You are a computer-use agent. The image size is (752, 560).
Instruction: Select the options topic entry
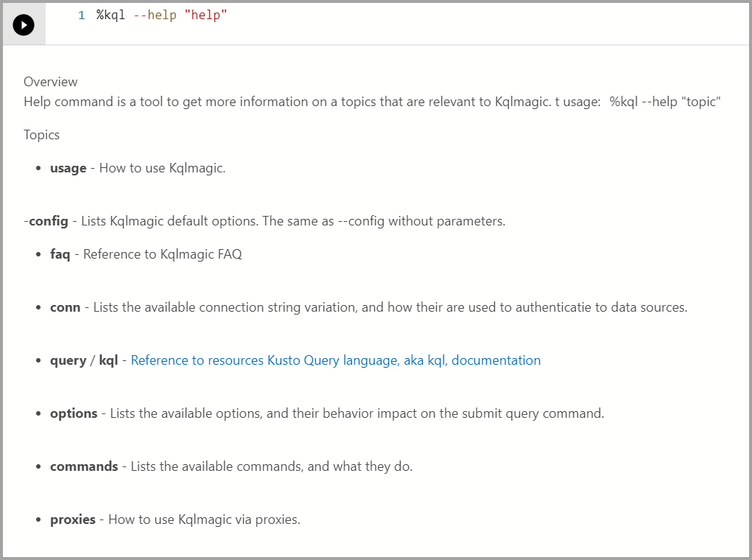tap(74, 413)
